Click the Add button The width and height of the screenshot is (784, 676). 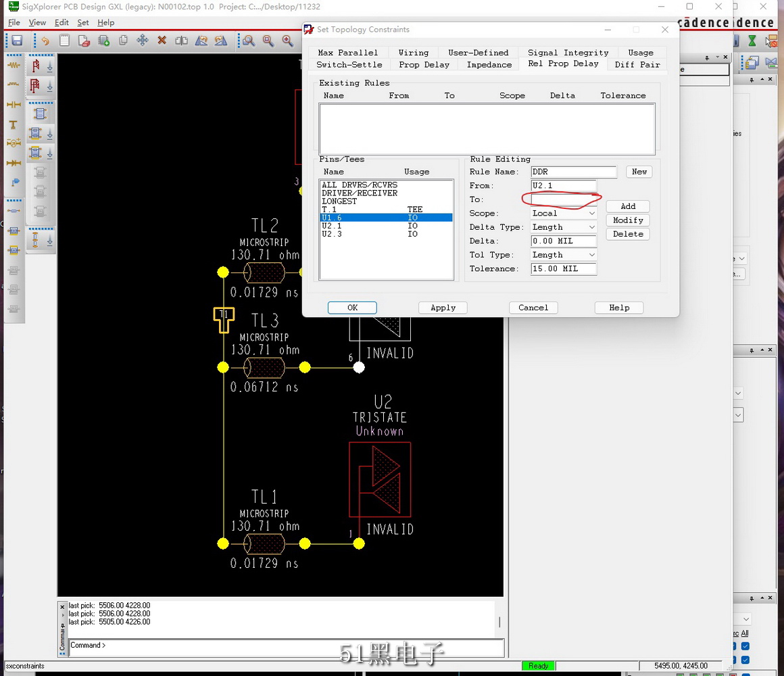[628, 206]
